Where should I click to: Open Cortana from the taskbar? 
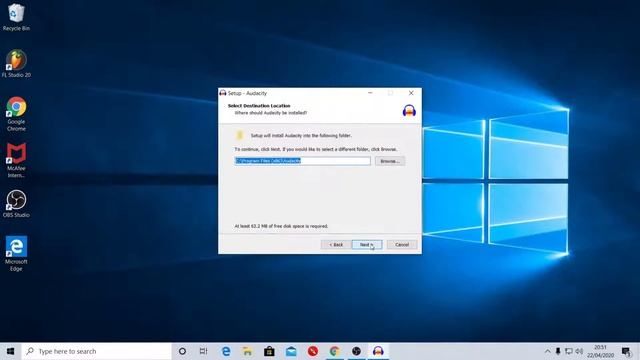pyautogui.click(x=182, y=351)
